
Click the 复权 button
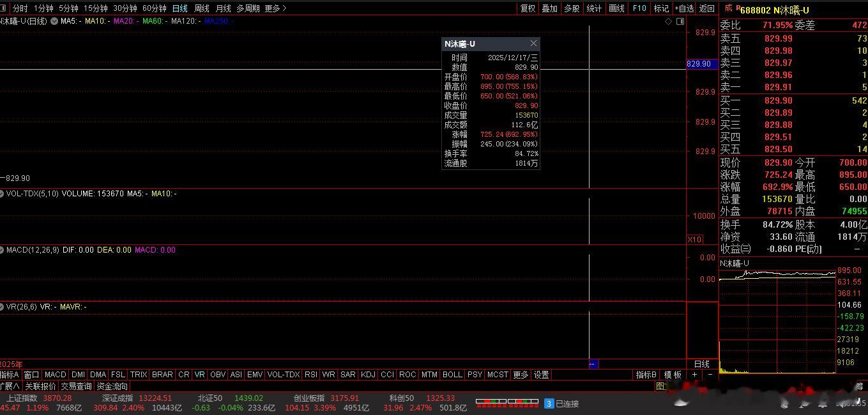528,8
